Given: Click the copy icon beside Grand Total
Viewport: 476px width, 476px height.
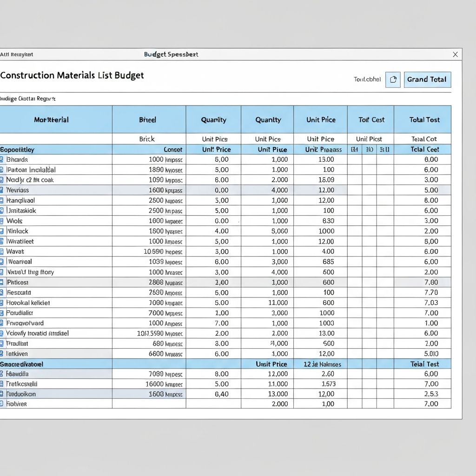Looking at the screenshot, I should click(x=393, y=79).
